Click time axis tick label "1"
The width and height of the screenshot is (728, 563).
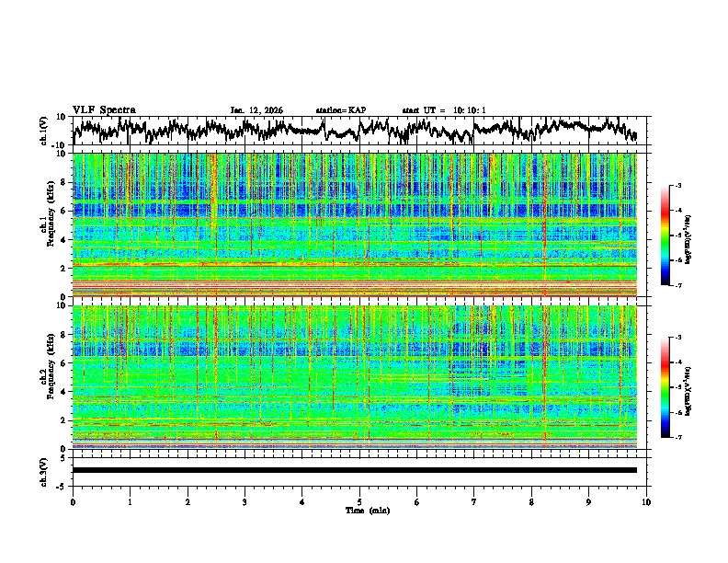tap(130, 502)
